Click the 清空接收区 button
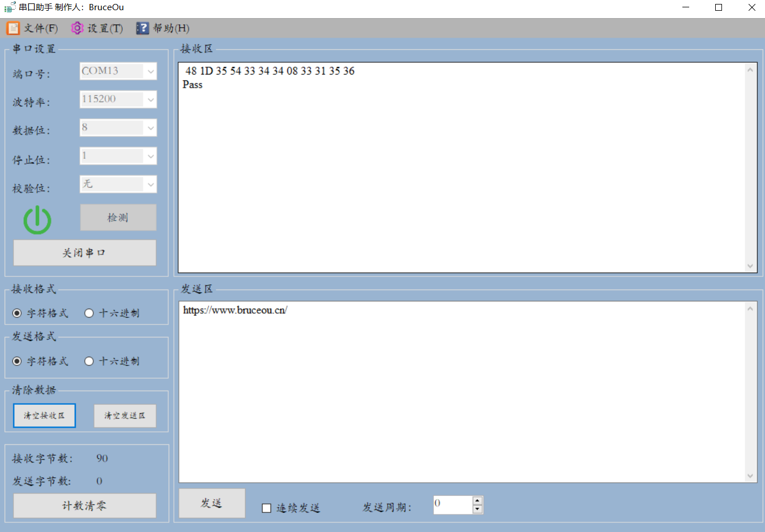 click(44, 416)
